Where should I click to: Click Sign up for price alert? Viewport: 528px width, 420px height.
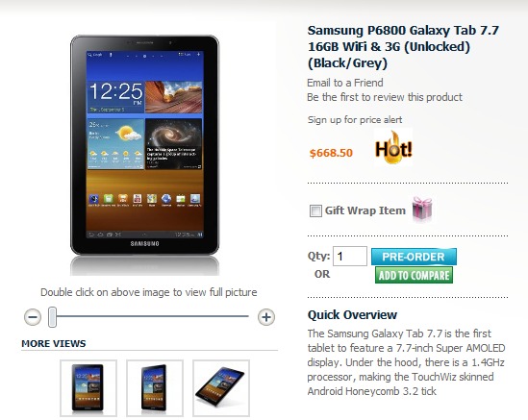[355, 120]
